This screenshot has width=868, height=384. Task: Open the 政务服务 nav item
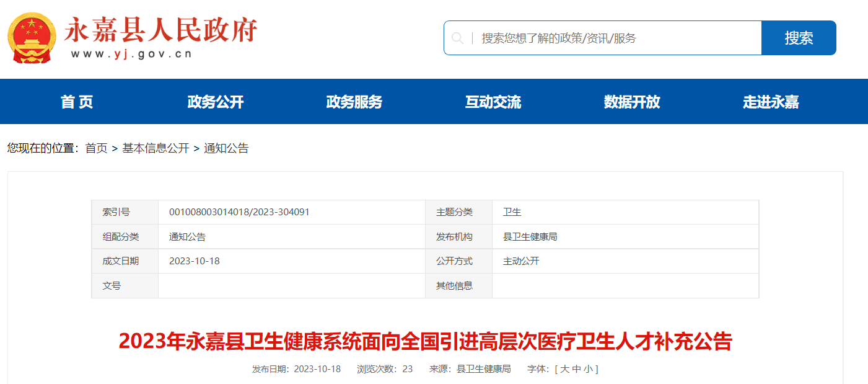point(354,102)
